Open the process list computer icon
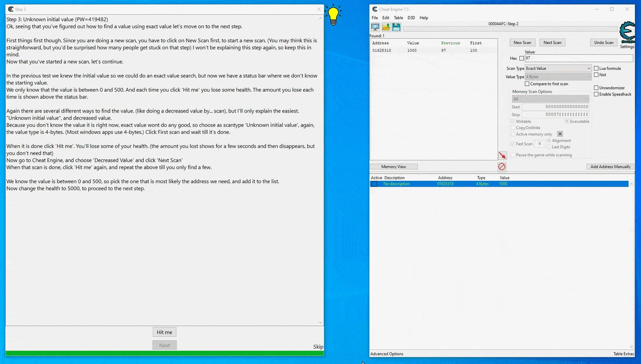The width and height of the screenshot is (641, 364). pyautogui.click(x=375, y=27)
